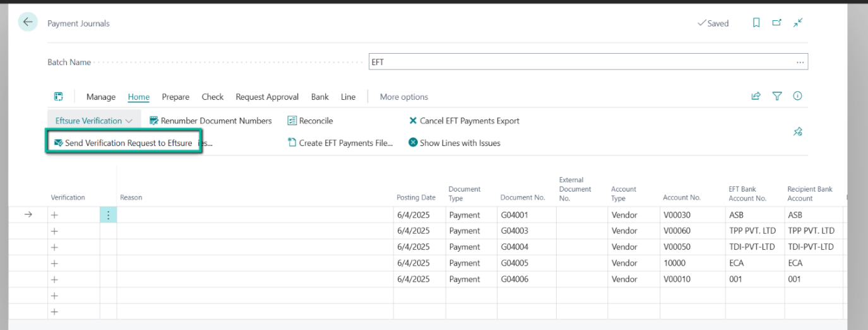
Task: Click the Reconcile action
Action: (310, 121)
